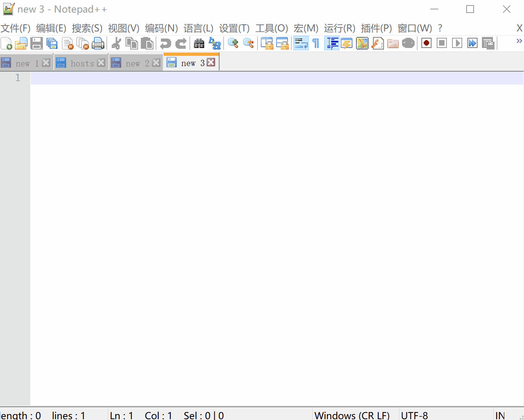Open the 视图(V) menu

(x=124, y=28)
